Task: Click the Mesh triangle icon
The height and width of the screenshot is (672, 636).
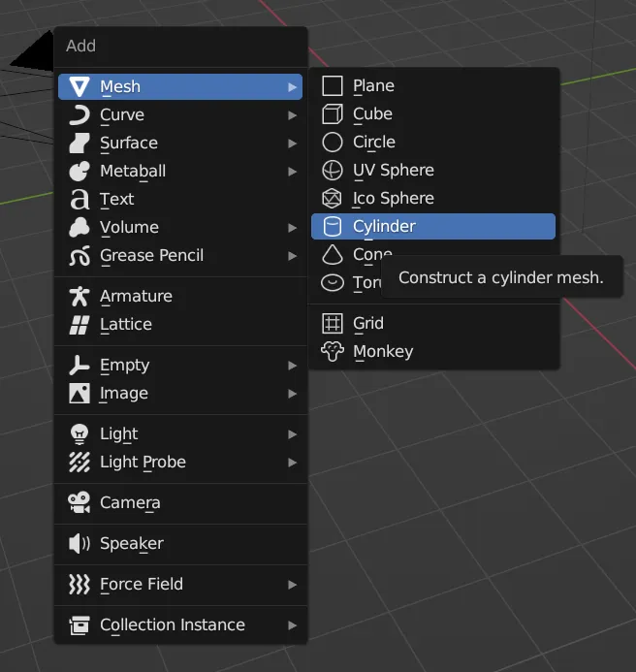Action: [x=79, y=86]
